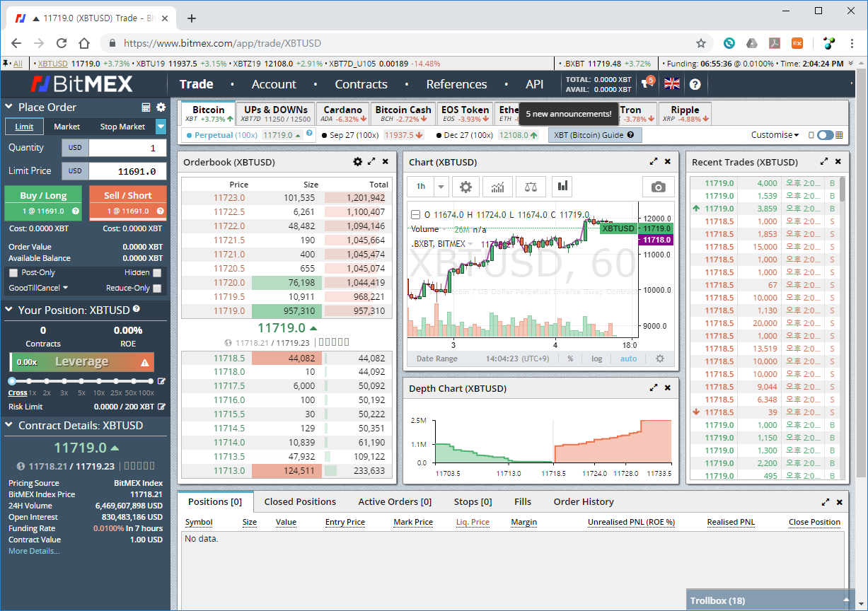The image size is (868, 611).
Task: Close the Orderbook panel
Action: 385,162
